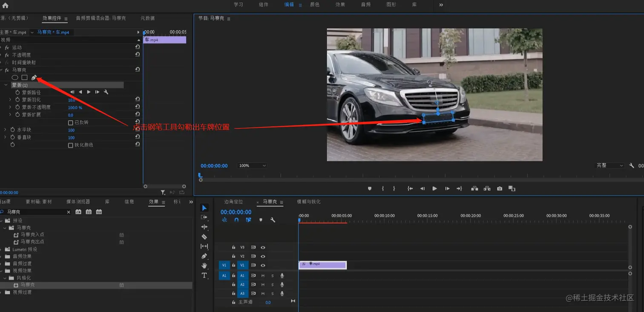Click the 水平块 value 100

click(71, 130)
